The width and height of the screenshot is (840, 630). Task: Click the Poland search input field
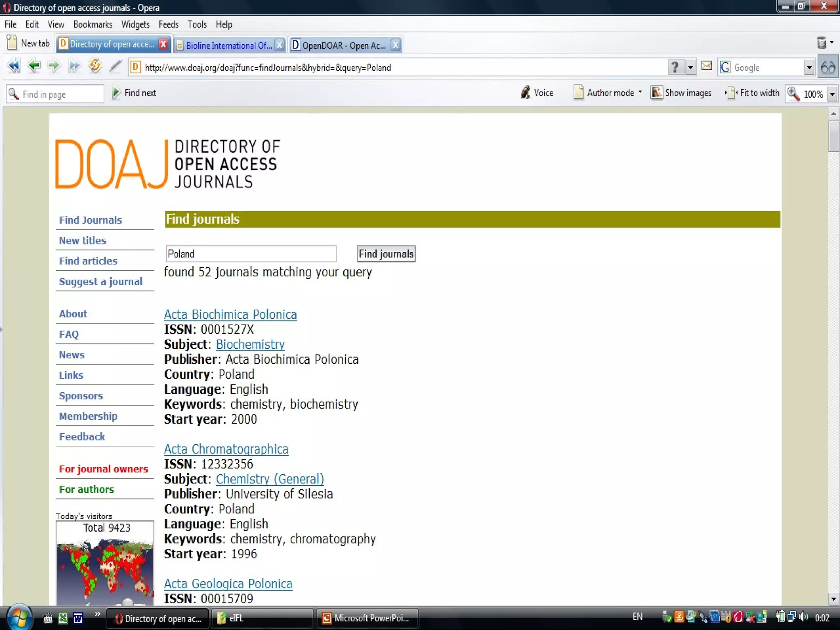coord(251,253)
